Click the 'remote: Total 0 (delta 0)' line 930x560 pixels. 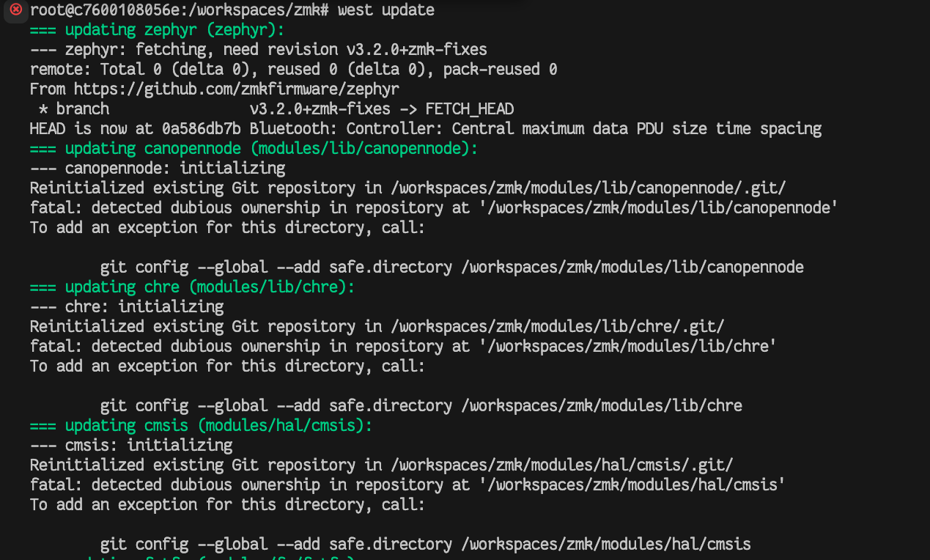(x=293, y=70)
